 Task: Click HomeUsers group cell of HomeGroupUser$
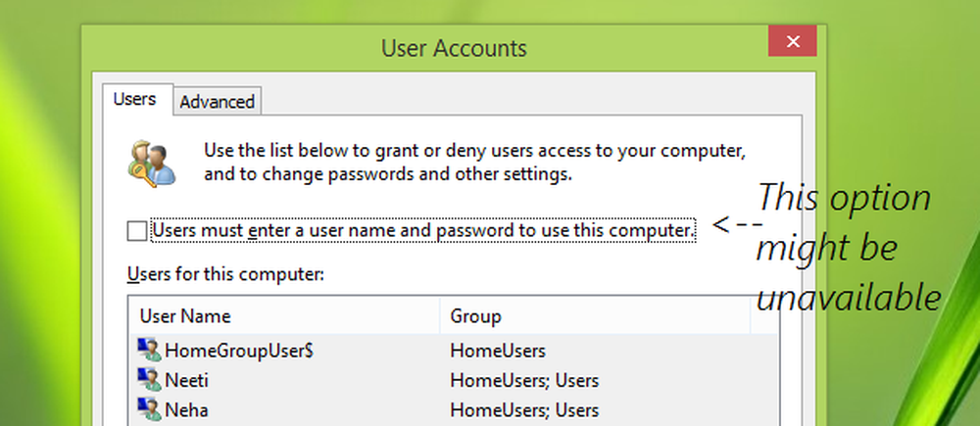pos(498,350)
